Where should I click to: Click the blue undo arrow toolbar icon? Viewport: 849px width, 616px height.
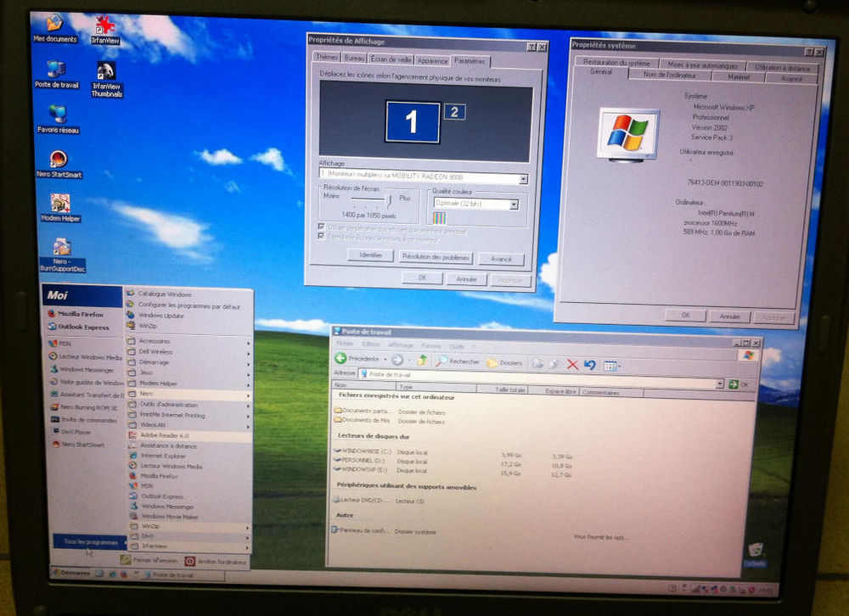click(x=590, y=365)
